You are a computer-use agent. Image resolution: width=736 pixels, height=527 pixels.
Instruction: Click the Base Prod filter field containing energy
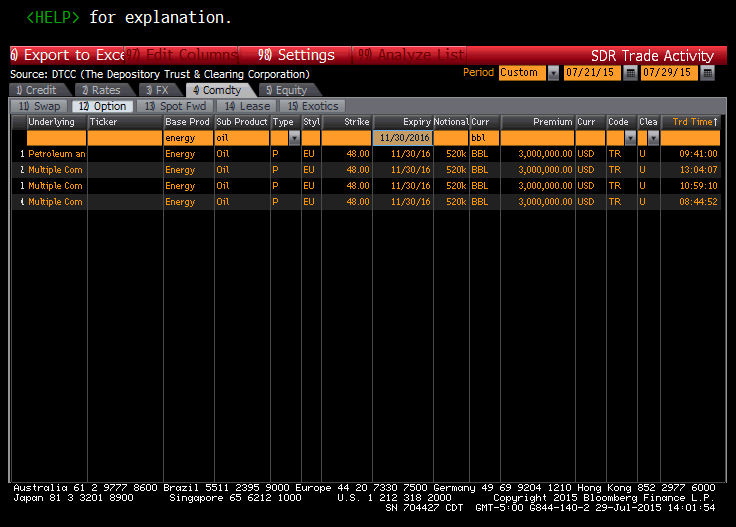[187, 138]
